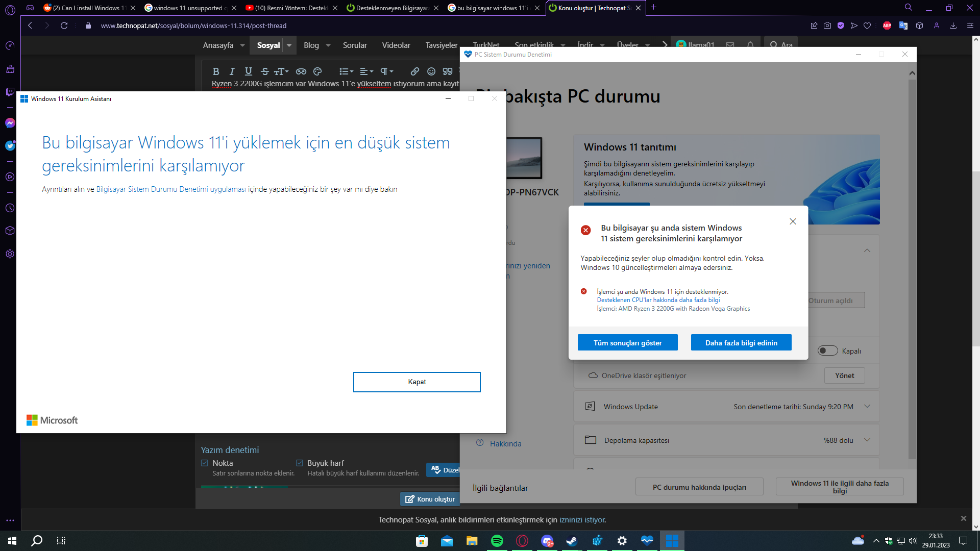
Task: Click the insert quote icon
Action: click(448, 71)
